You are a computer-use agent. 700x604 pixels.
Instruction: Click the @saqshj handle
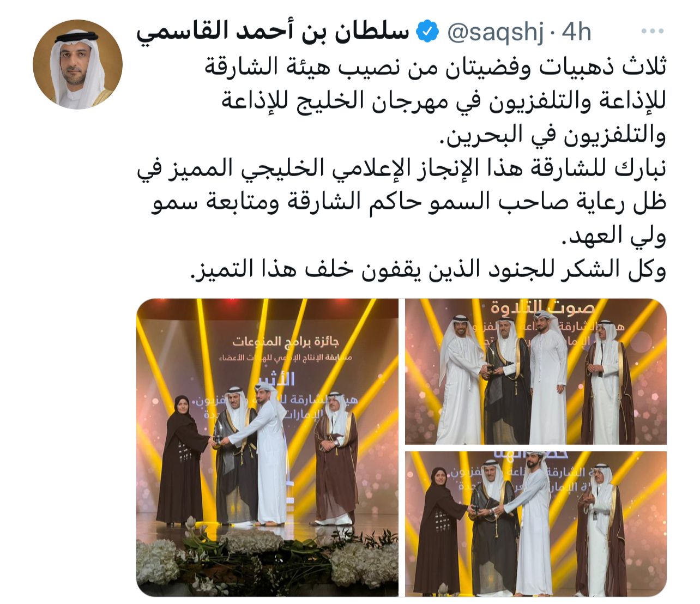pos(496,33)
